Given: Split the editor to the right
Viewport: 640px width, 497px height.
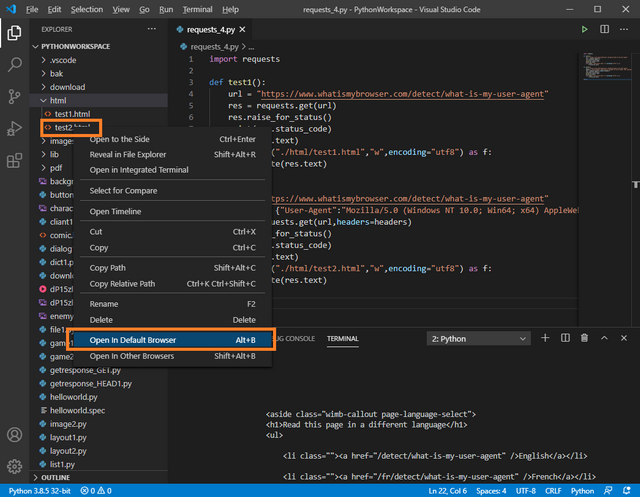Looking at the screenshot, I should [604, 29].
